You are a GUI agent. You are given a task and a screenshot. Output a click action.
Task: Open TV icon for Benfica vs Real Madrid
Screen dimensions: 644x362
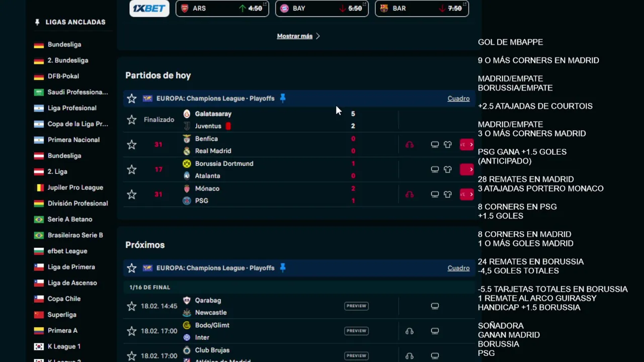click(x=435, y=145)
